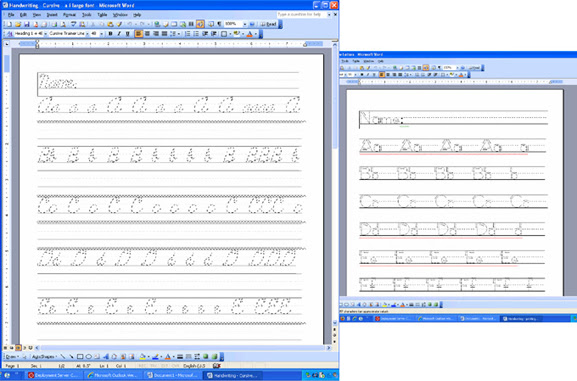The image size is (577, 381).
Task: Click the Shadow Style icon in Drawing toolbar
Action: [206, 356]
